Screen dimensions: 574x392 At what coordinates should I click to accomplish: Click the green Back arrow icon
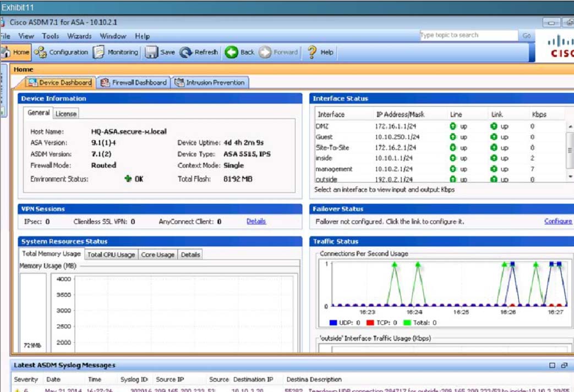[x=231, y=52]
